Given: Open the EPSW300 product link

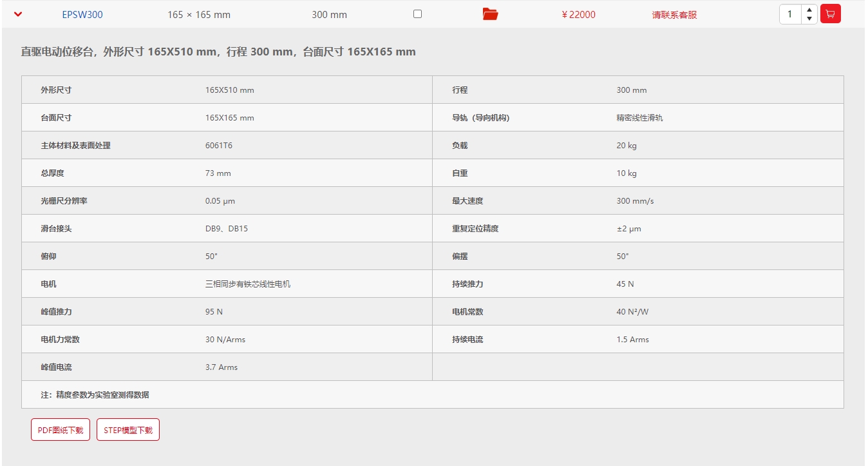Looking at the screenshot, I should point(82,14).
